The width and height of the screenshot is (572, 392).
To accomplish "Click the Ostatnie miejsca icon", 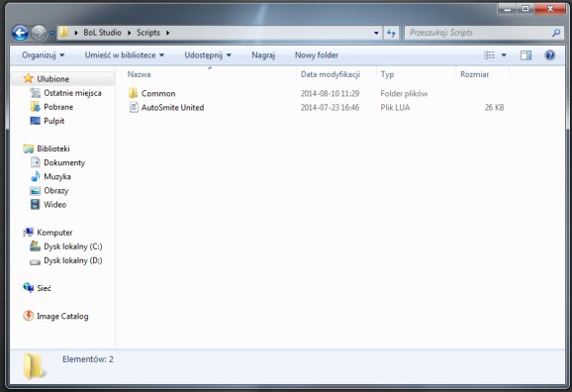I will coord(35,93).
